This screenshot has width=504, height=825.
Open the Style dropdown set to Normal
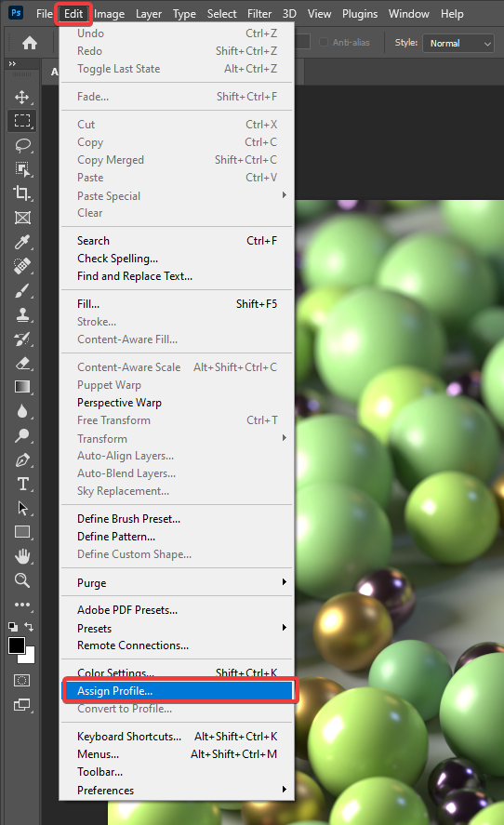pyautogui.click(x=459, y=43)
